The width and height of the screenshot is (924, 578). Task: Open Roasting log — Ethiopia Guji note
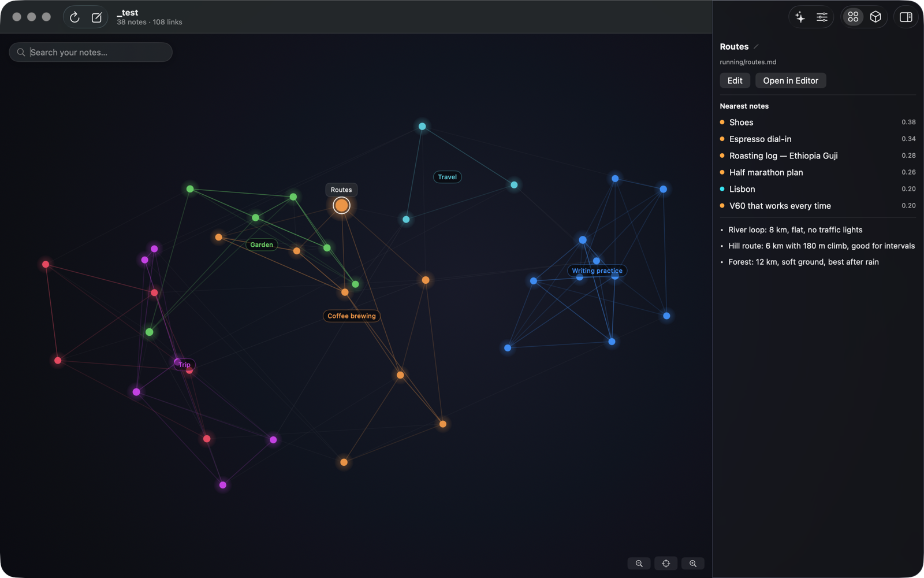click(818, 156)
